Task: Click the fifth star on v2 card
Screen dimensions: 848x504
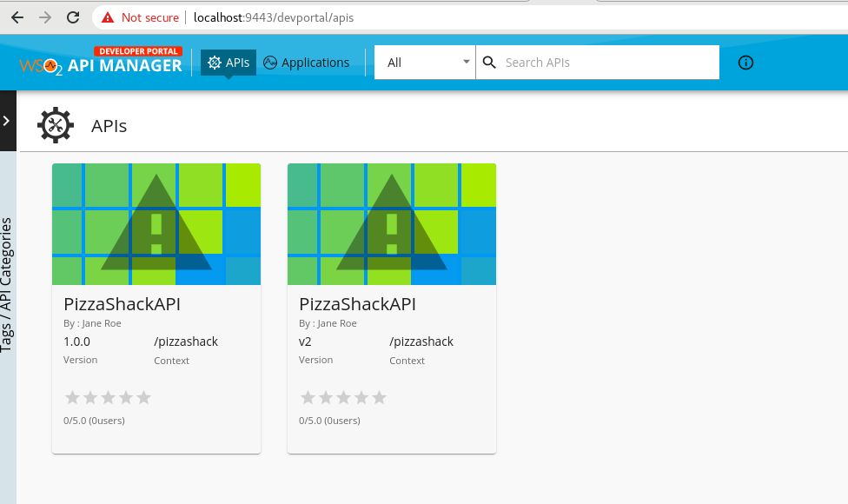Action: click(x=379, y=398)
